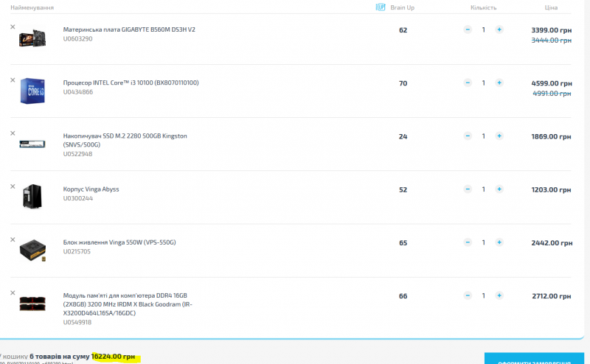Remove GIGABYTE B560M motherboard from cart

click(13, 27)
